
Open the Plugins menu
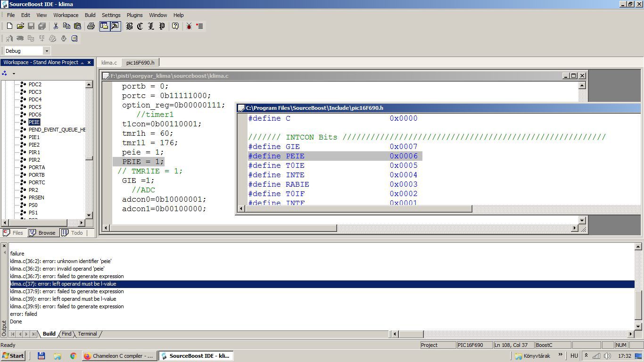point(134,15)
